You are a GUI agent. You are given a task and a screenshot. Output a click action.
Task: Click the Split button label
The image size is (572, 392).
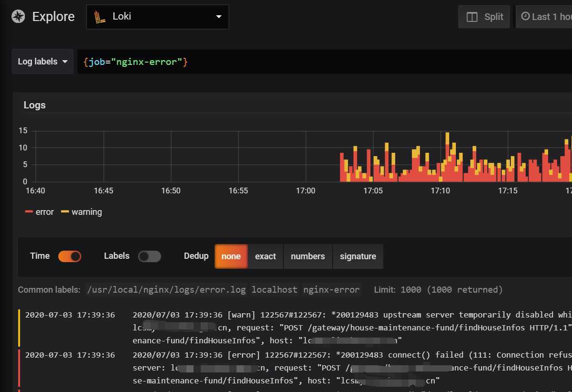(494, 17)
